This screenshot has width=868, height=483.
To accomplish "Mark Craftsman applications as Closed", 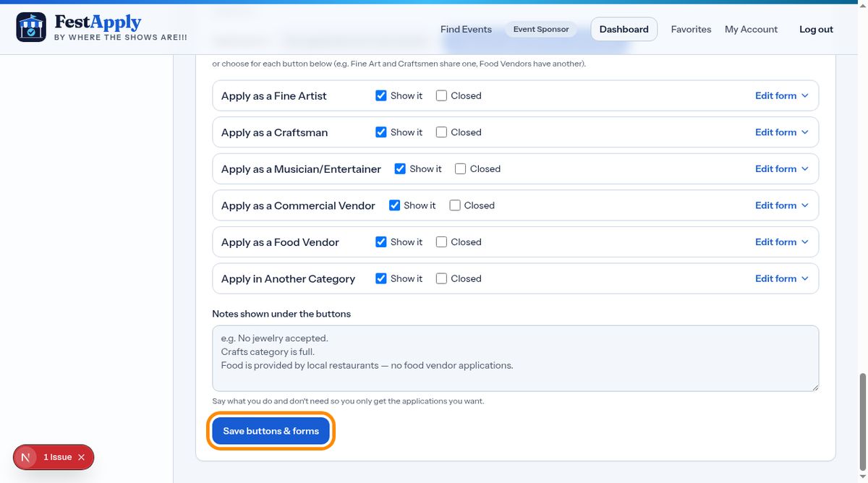I will click(x=441, y=132).
